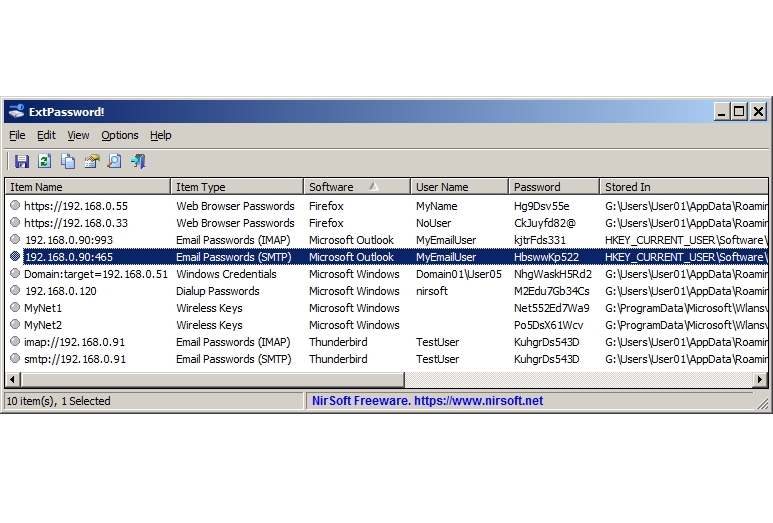The width and height of the screenshot is (773, 523).
Task: Click the ExtPassword! title bar app icon
Action: point(16,111)
